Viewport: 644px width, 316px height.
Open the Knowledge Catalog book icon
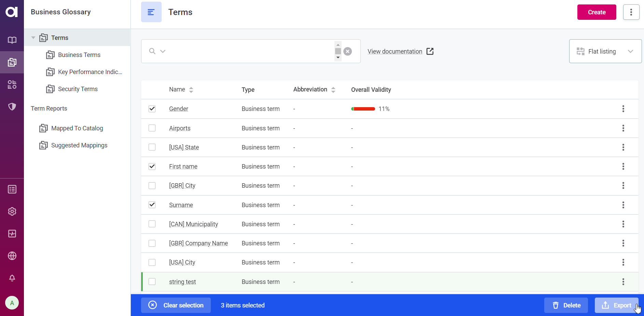point(12,40)
